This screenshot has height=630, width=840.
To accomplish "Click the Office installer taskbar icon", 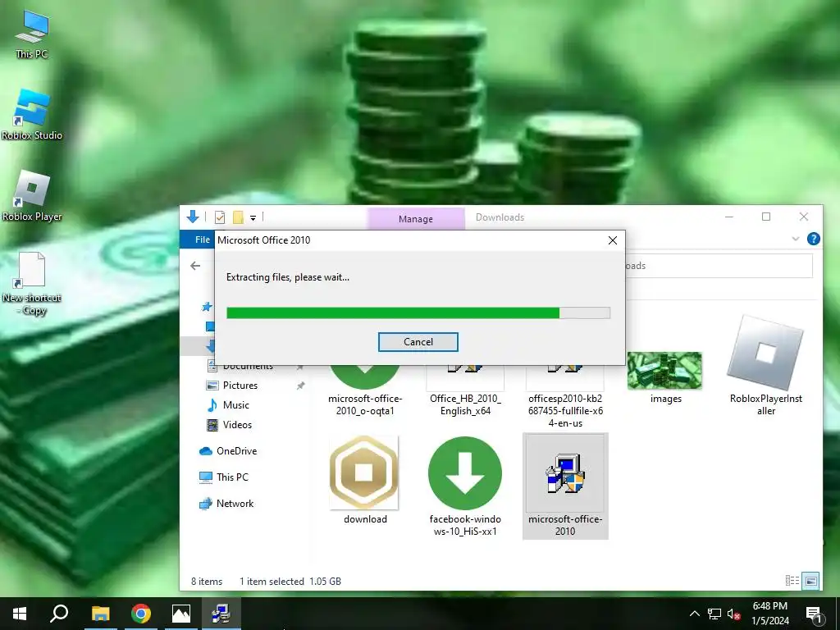I will pos(221,614).
